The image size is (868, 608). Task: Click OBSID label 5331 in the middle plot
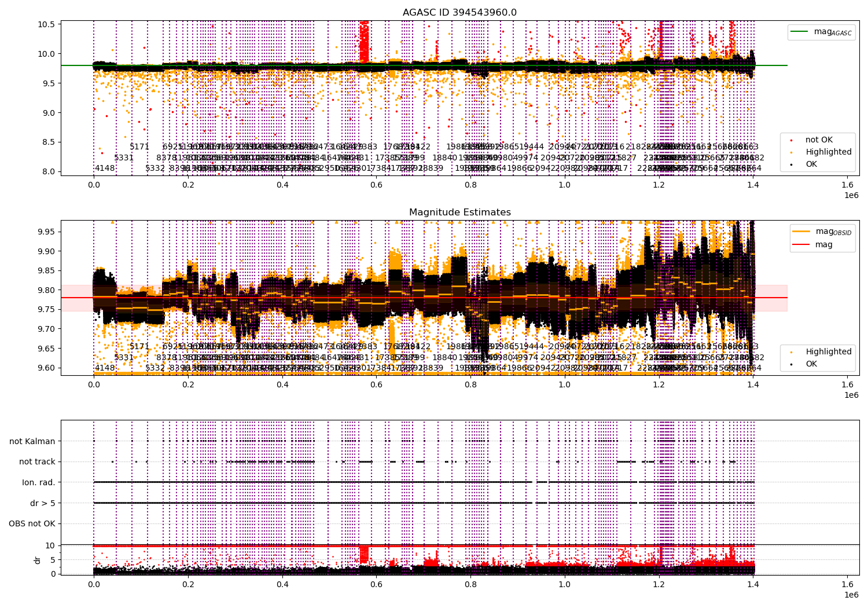pos(124,357)
